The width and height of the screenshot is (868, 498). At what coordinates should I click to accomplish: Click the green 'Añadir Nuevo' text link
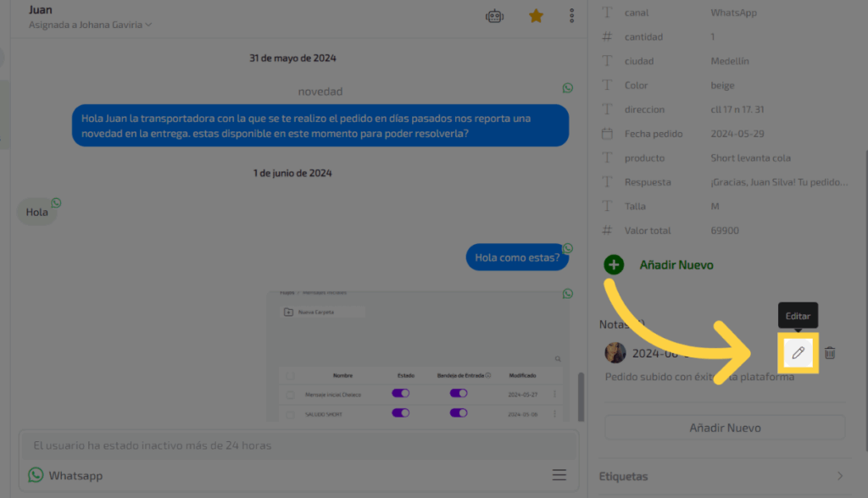click(676, 265)
